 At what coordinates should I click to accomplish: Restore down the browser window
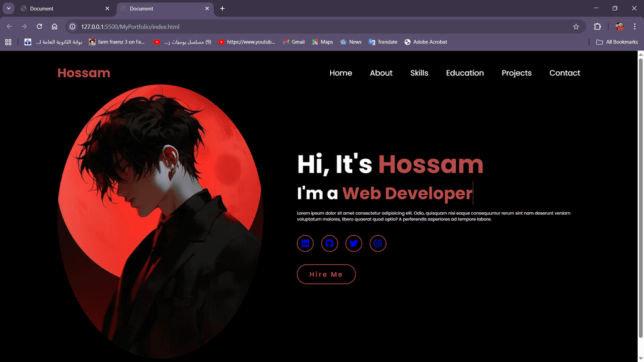615,8
